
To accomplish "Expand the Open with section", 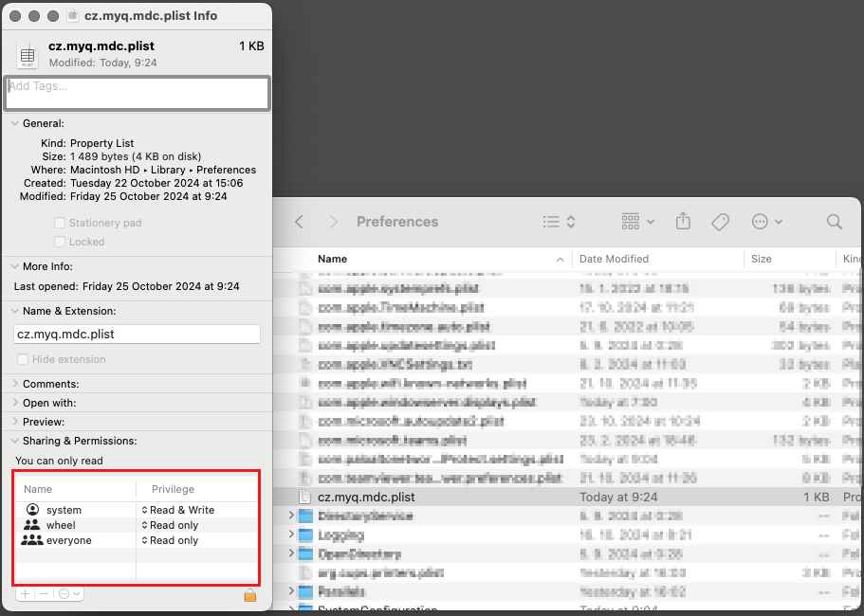I will coord(15,403).
